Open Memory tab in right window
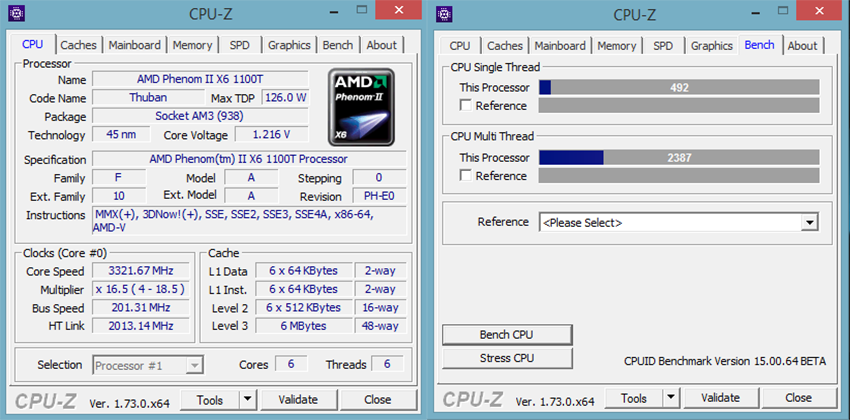850x420 pixels. tap(618, 46)
